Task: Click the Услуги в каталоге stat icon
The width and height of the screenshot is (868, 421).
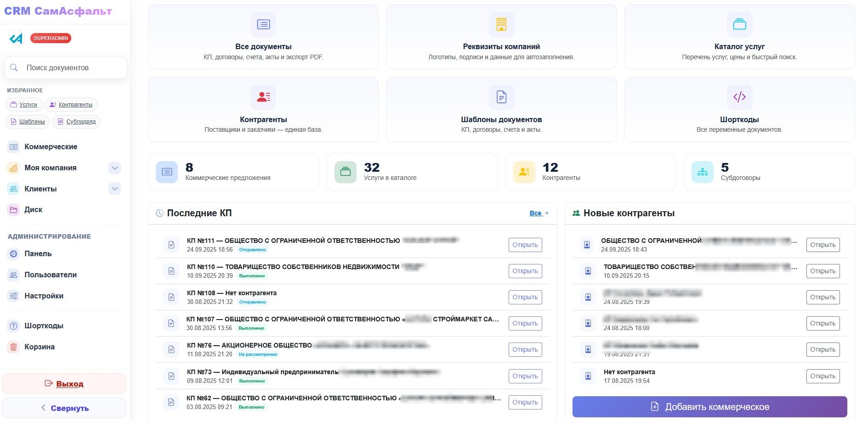Action: [x=346, y=172]
